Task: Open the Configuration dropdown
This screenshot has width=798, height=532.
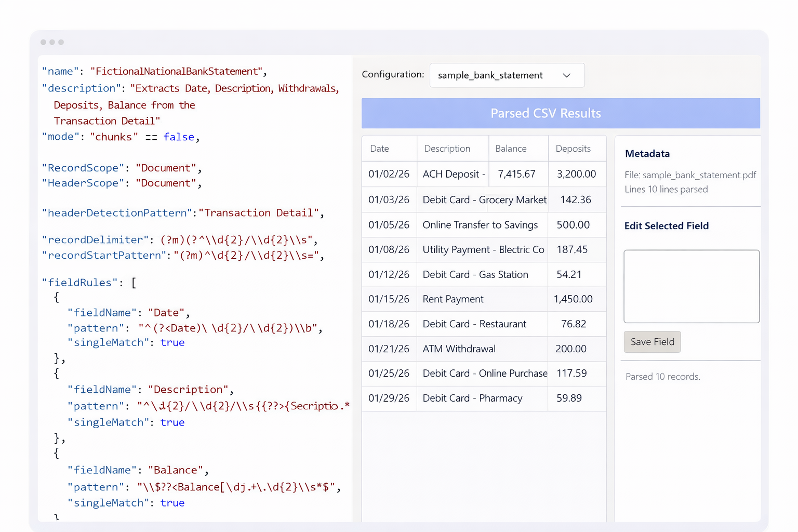Action: [x=507, y=75]
